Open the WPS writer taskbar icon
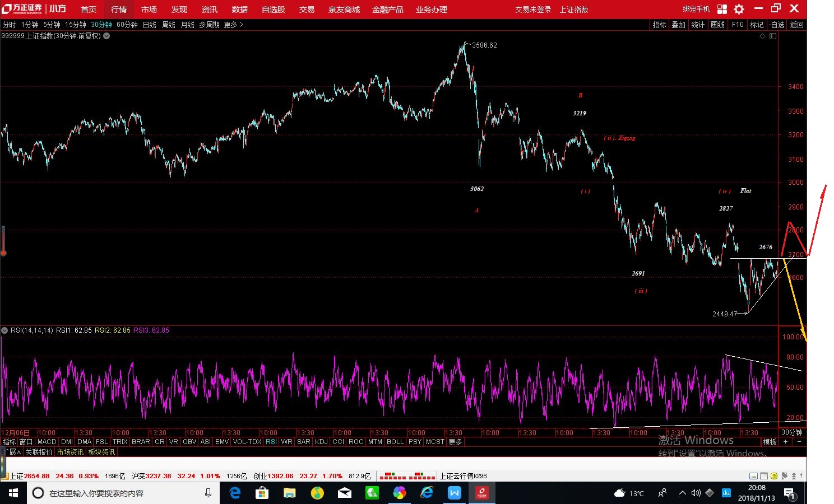834x504 pixels. 454,493
